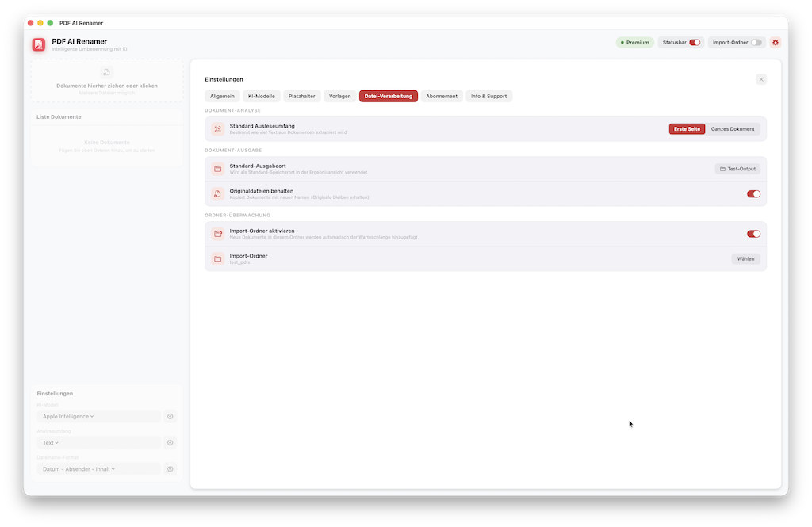Open Dateiname-Format gear settings icon
Image resolution: width=812 pixels, height=527 pixels.
[170, 469]
